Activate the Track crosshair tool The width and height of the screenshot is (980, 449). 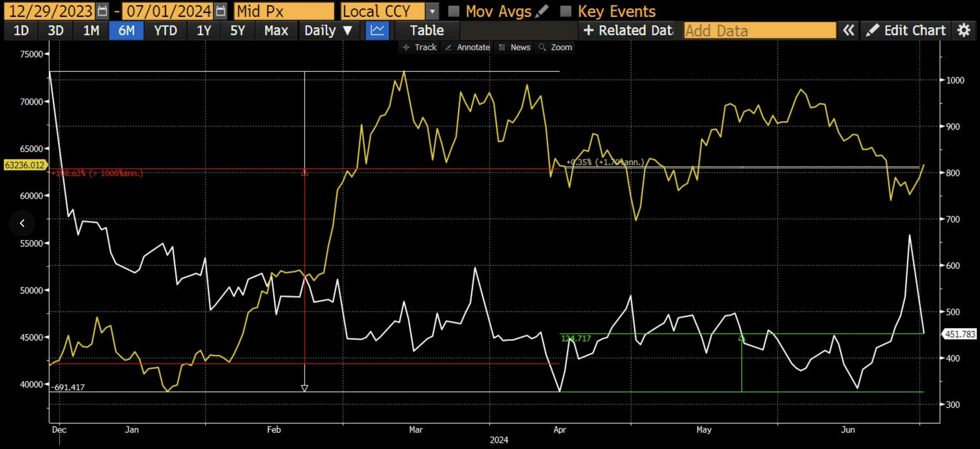420,47
